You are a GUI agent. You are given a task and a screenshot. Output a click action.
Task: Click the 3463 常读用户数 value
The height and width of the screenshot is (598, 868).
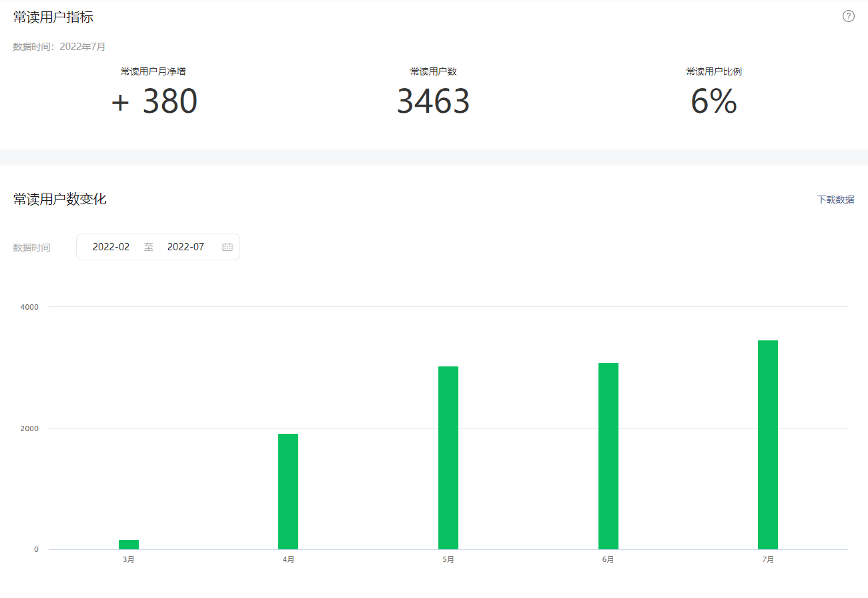[x=434, y=101]
